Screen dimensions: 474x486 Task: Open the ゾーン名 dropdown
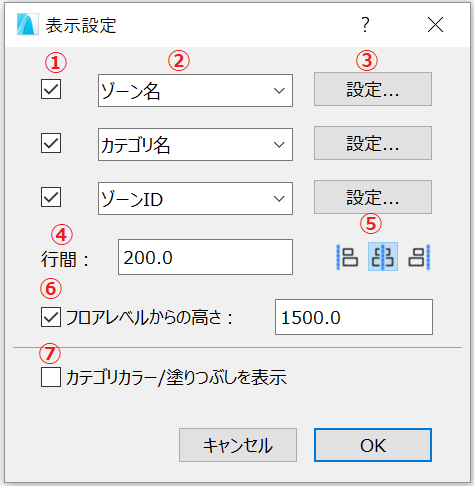[195, 91]
